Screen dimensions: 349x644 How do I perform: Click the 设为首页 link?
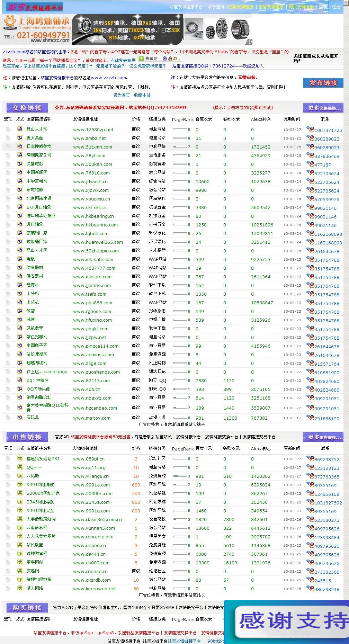122,95
